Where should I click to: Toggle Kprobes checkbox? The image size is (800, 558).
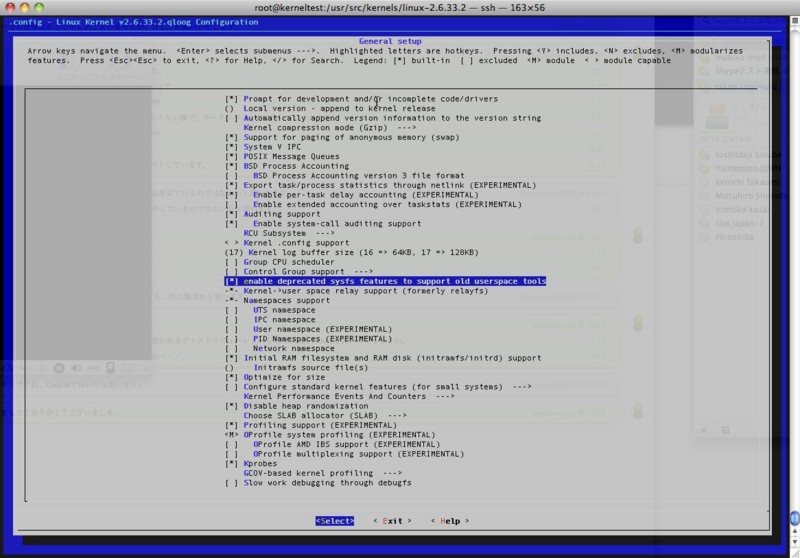(x=231, y=464)
